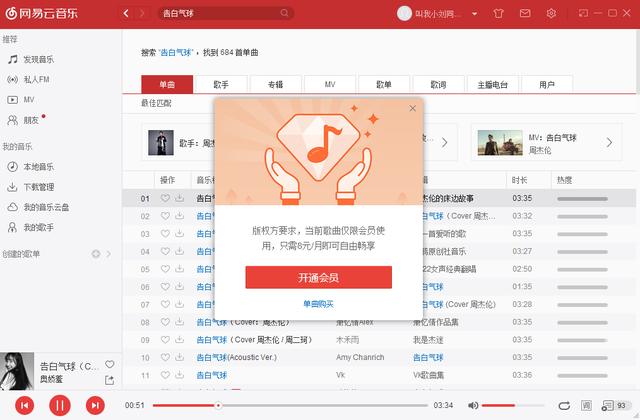Open the messages envelope icon

pyautogui.click(x=525, y=13)
